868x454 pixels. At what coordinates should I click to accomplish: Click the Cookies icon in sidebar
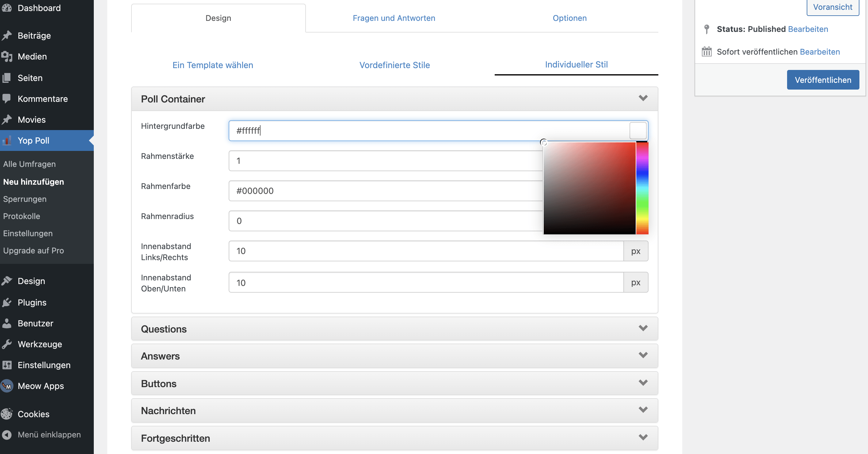click(7, 414)
